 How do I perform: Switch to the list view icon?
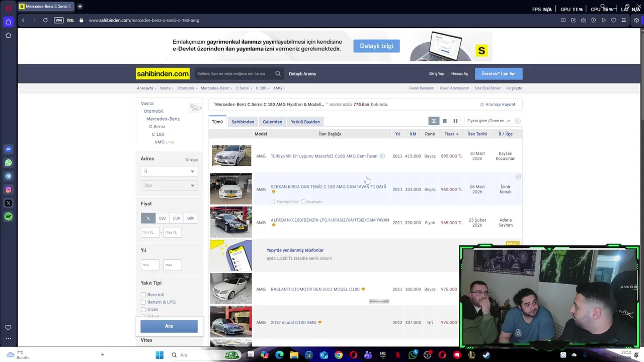444,121
